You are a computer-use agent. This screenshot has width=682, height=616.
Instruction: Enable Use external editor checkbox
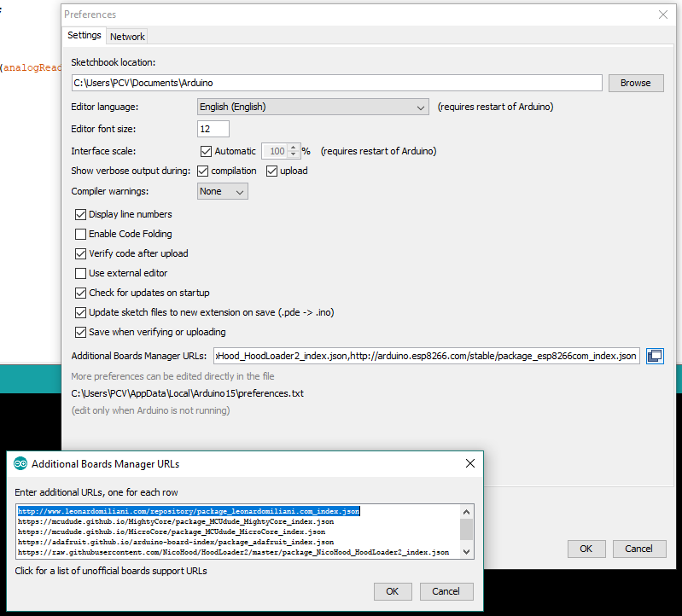pyautogui.click(x=80, y=273)
